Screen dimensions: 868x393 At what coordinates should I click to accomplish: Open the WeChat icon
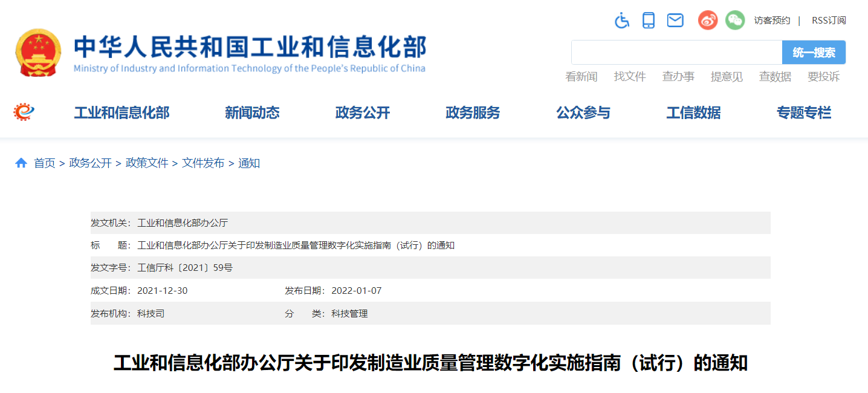coord(735,20)
